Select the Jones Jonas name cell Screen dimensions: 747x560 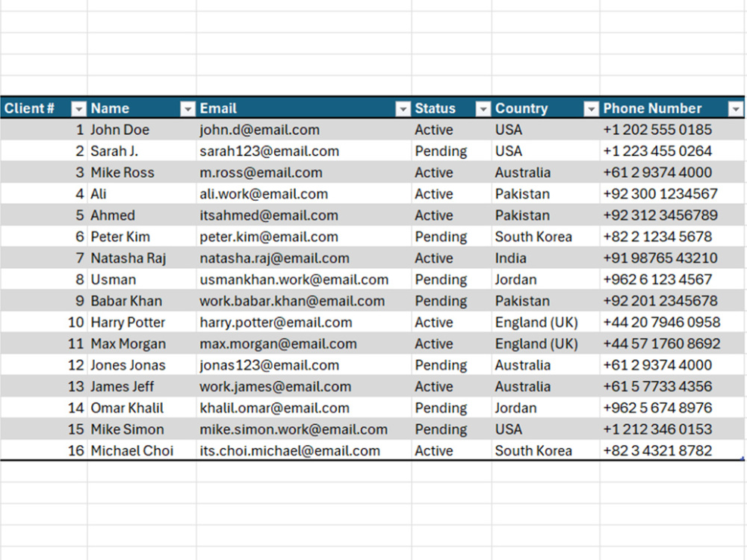click(141, 365)
